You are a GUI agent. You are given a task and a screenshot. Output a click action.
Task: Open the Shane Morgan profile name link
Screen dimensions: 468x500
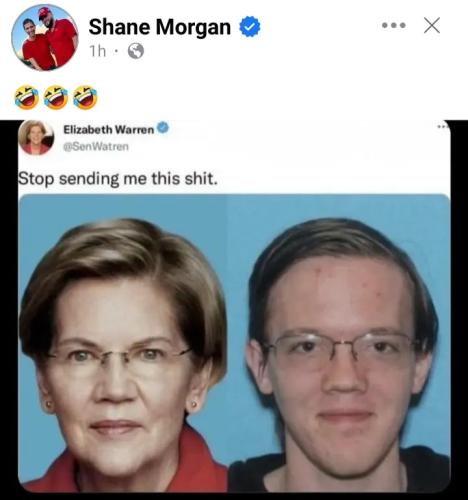pyautogui.click(x=160, y=27)
